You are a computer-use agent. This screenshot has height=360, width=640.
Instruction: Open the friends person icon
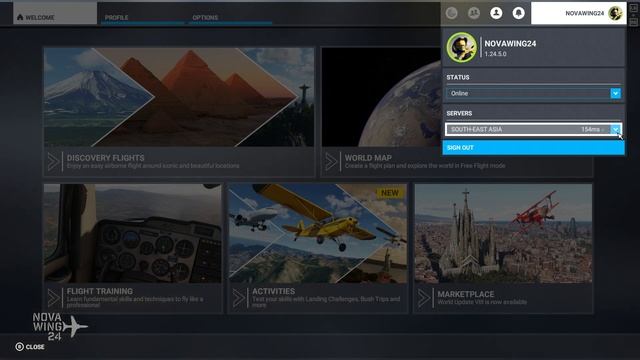tap(496, 13)
